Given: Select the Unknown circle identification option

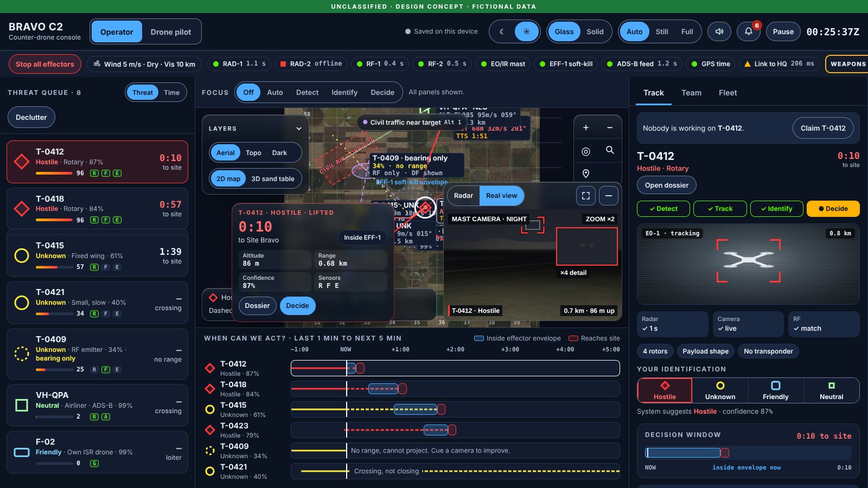Looking at the screenshot, I should pyautogui.click(x=720, y=390).
